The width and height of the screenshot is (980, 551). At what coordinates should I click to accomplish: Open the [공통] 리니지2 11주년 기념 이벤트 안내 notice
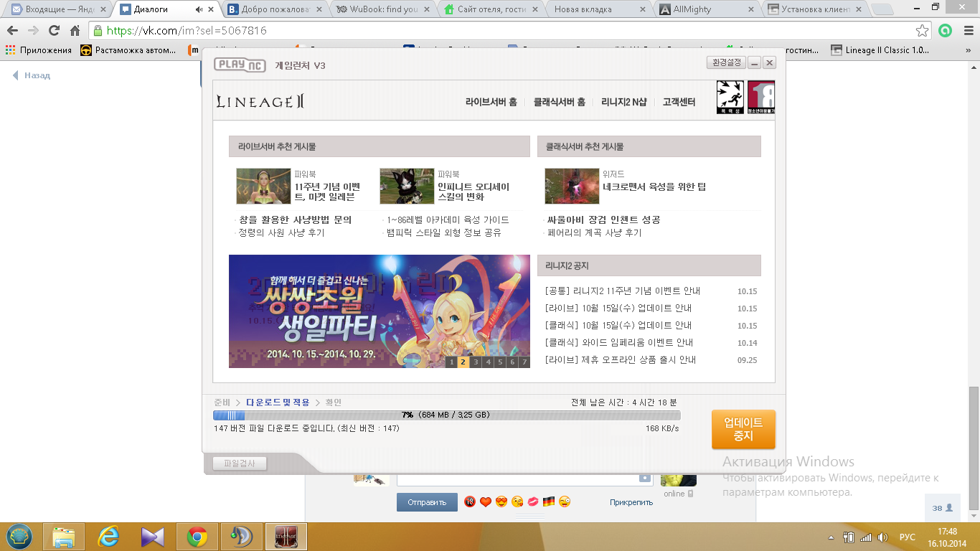tap(623, 291)
